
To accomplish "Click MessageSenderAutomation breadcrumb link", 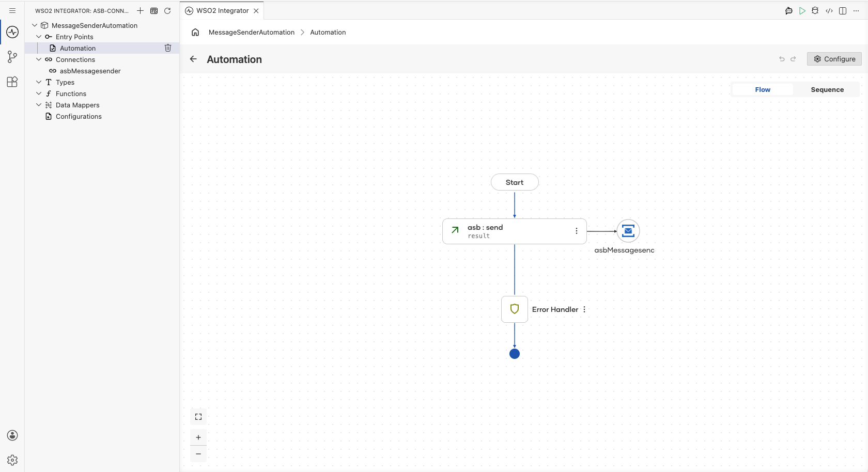I will pyautogui.click(x=252, y=32).
